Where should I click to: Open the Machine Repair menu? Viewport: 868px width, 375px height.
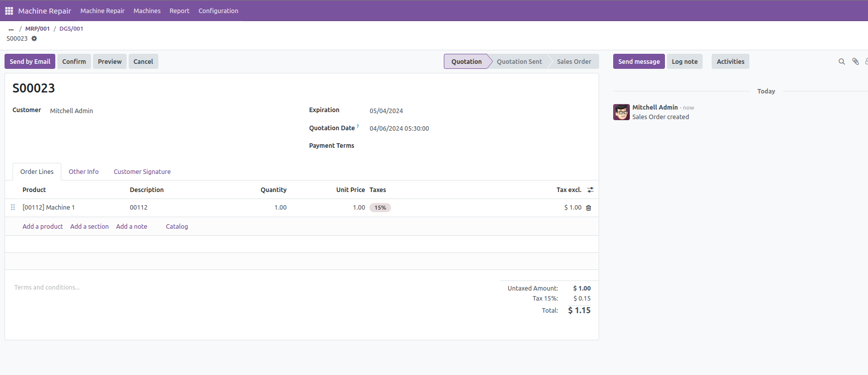pos(103,11)
